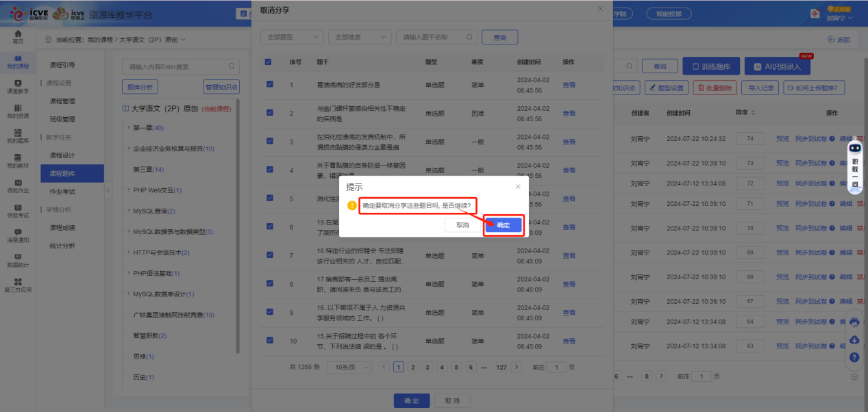The image size is (868, 412).
Task: Open the floating customer service headset icon
Action: point(854,322)
